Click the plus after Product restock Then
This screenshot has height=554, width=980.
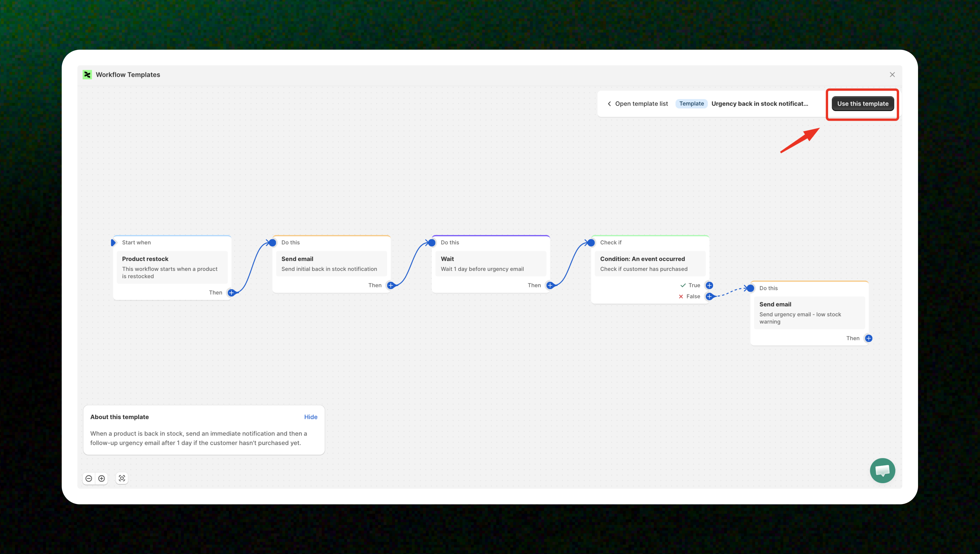[231, 293]
